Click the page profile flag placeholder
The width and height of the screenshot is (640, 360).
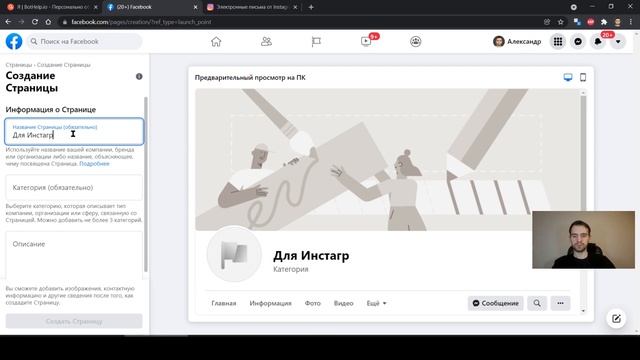234,254
